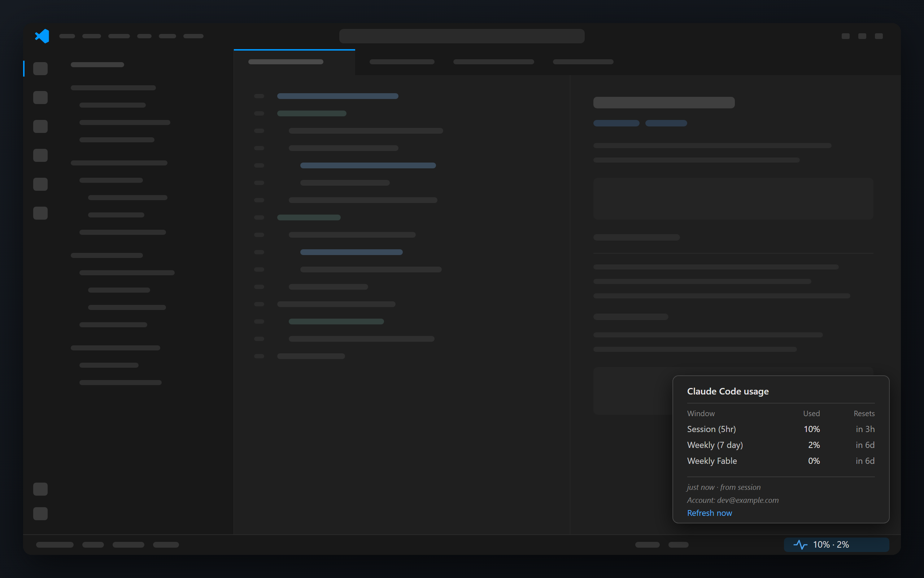Image resolution: width=924 pixels, height=578 pixels.
Task: Click the Resets column header
Action: (864, 413)
